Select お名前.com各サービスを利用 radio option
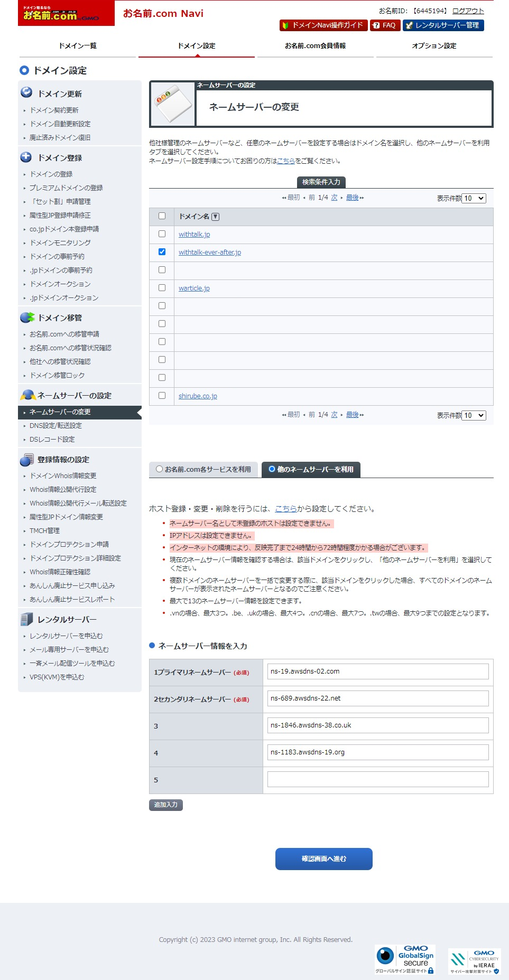The width and height of the screenshot is (509, 980). click(159, 469)
